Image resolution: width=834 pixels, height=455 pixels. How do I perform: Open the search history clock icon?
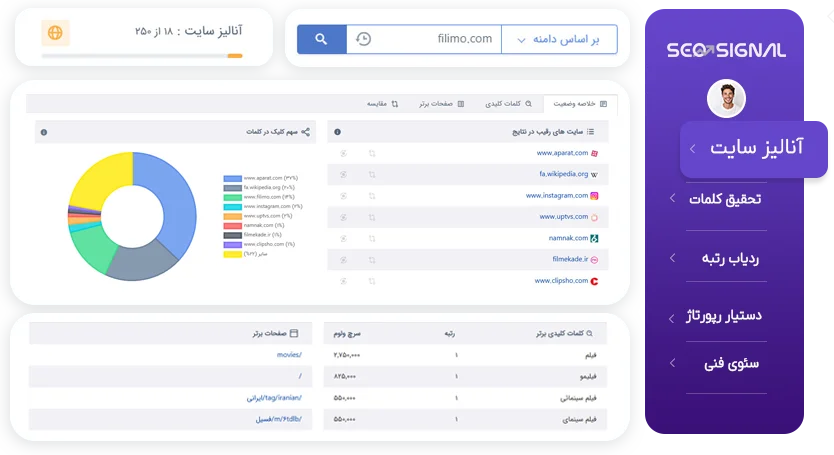click(364, 39)
